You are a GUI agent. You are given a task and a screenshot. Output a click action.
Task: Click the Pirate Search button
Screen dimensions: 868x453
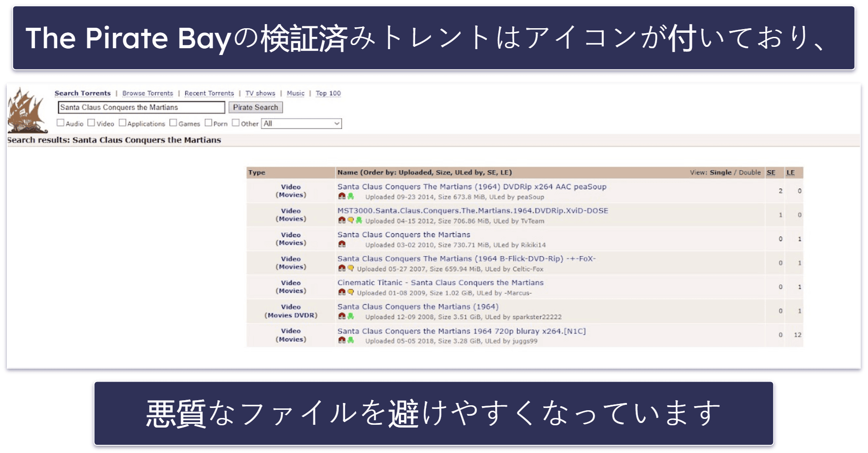[256, 107]
